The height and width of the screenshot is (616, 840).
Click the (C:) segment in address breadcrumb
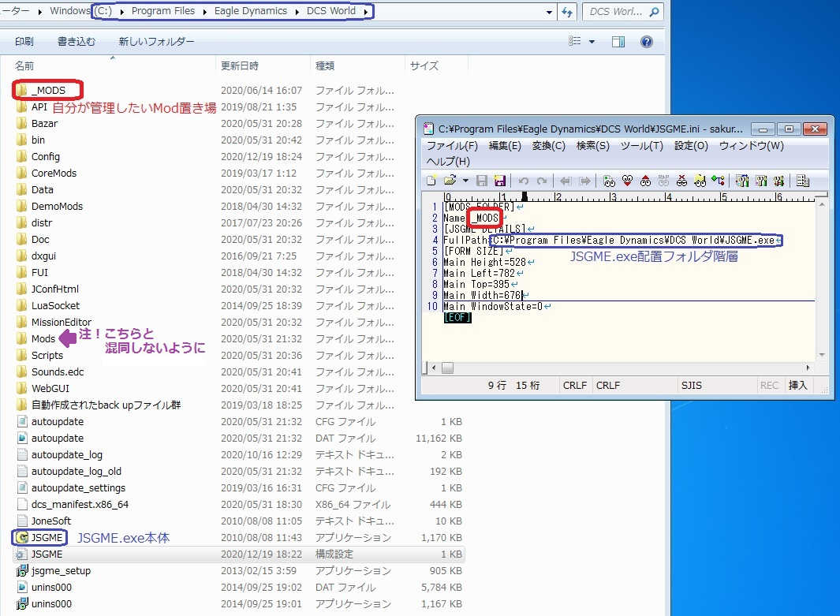pyautogui.click(x=103, y=11)
